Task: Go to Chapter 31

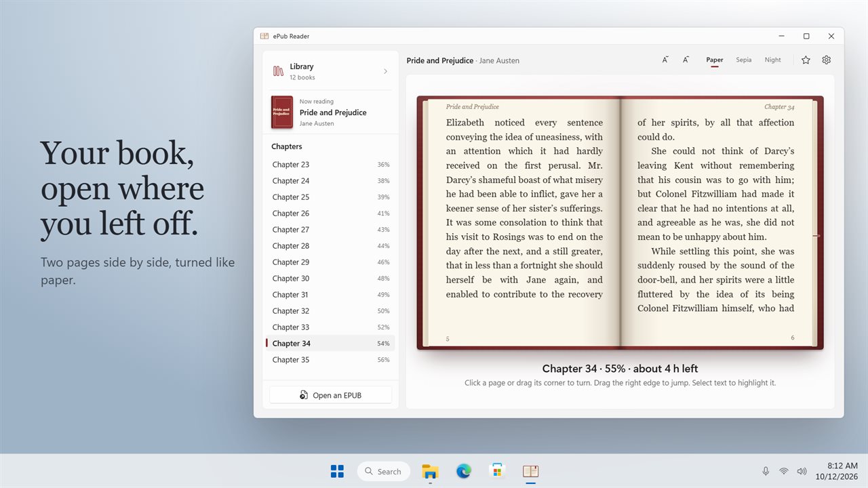Action: point(330,295)
